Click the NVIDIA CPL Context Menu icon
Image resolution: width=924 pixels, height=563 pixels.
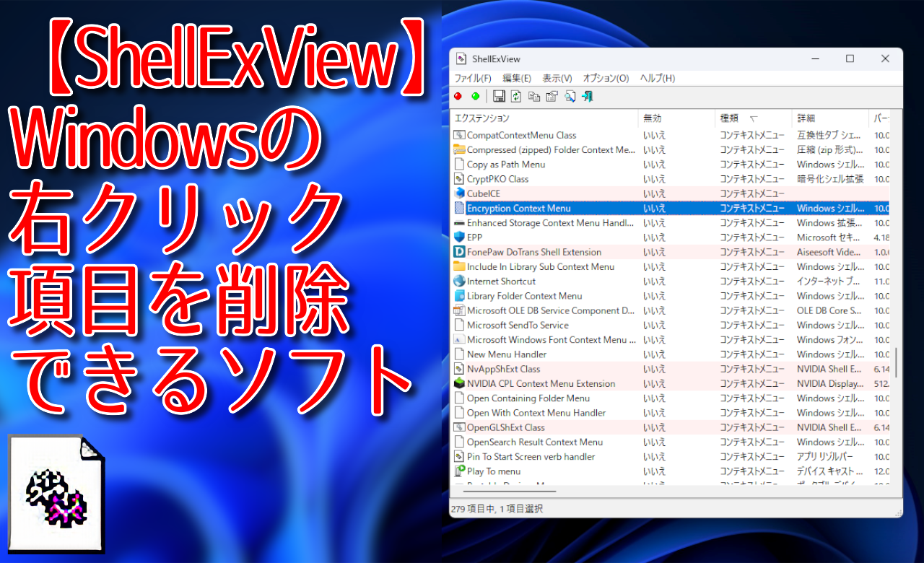pos(459,383)
